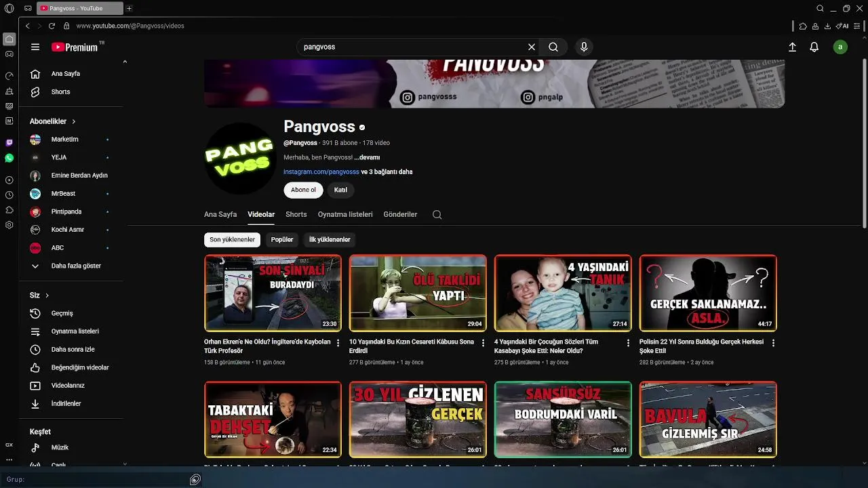Go back to previous page

27,26
